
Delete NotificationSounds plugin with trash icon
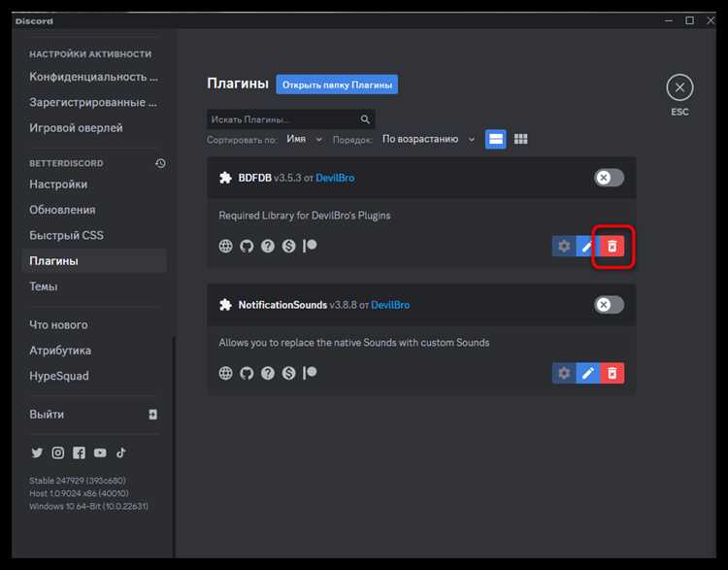point(612,373)
